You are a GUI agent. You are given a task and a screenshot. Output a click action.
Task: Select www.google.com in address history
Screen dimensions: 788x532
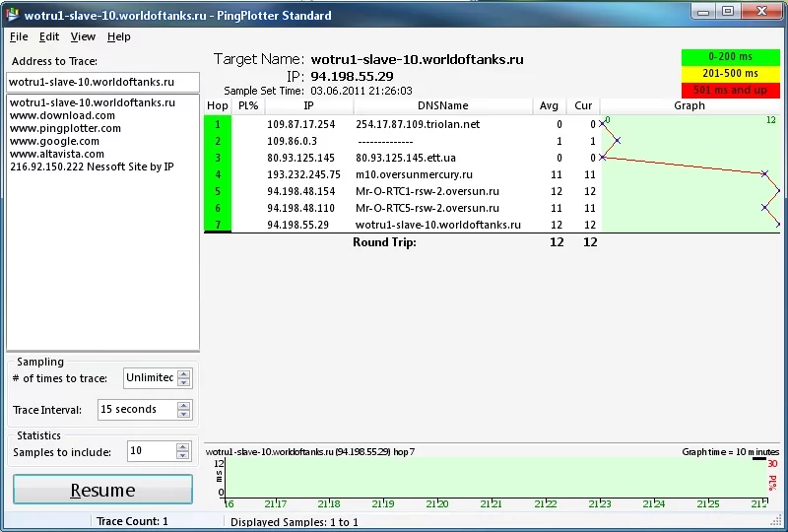(54, 141)
